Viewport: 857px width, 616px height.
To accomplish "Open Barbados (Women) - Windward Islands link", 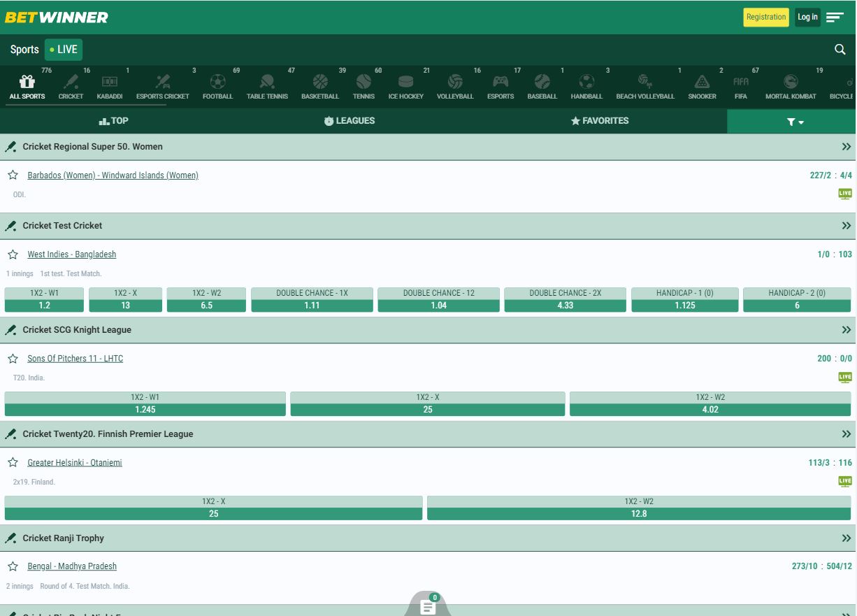I will (113, 176).
